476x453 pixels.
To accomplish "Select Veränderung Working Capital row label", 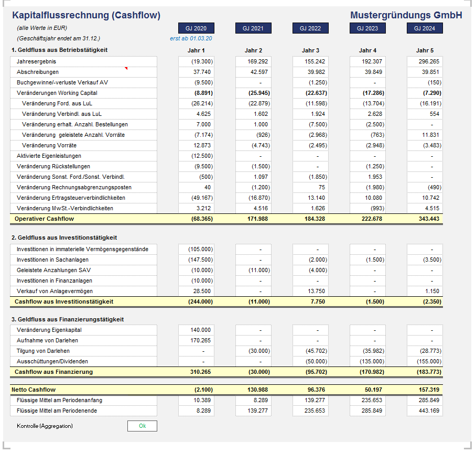I will (57, 93).
